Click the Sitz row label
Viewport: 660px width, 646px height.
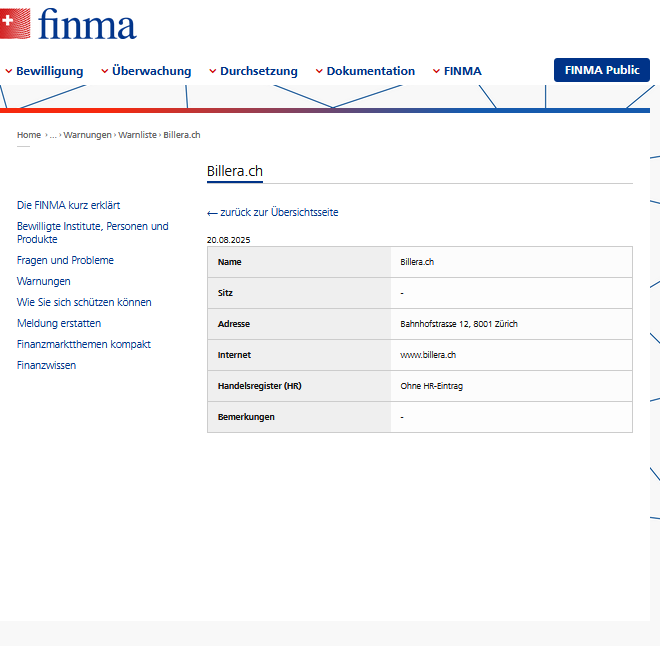[x=225, y=293]
